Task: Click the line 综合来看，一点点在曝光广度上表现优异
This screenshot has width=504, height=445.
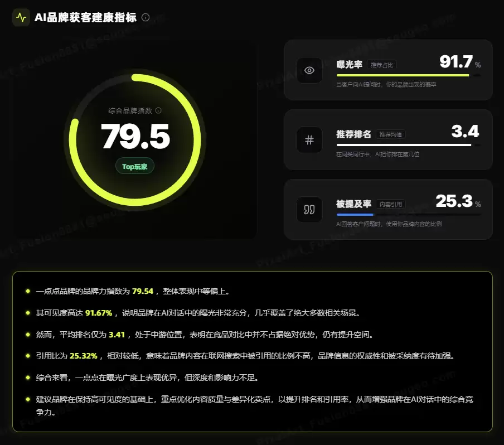Action: [x=147, y=378]
